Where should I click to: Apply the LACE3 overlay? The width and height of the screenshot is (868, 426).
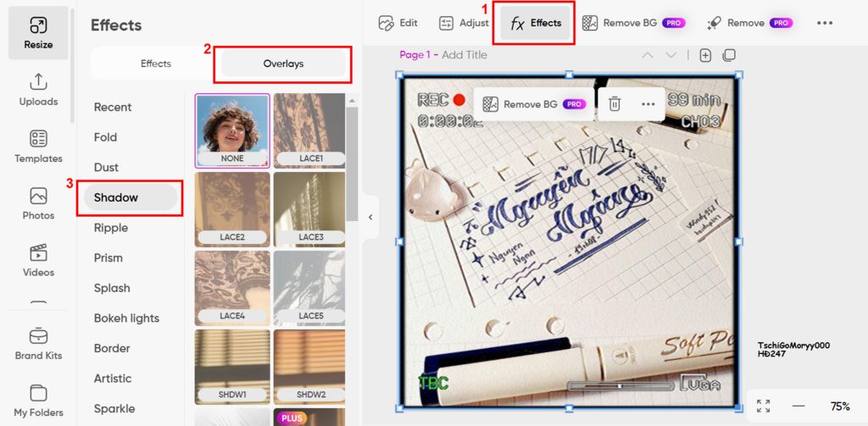point(309,209)
